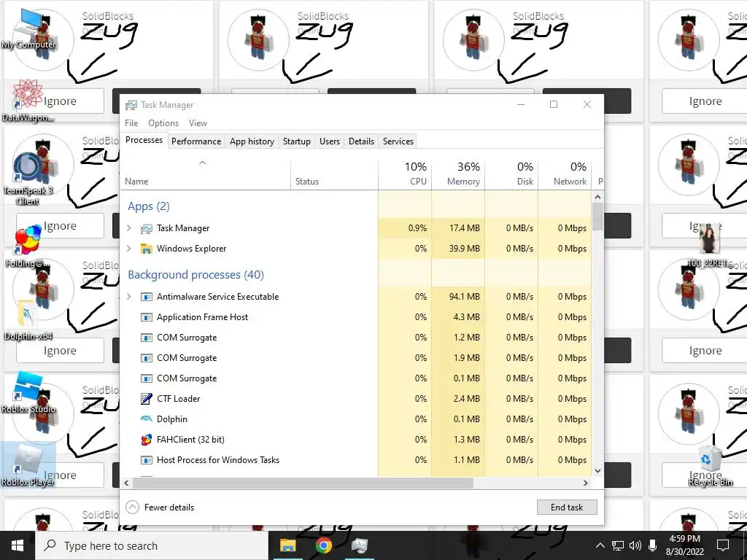Switch to the Performance tab
Image resolution: width=747 pixels, height=560 pixels.
click(x=196, y=141)
